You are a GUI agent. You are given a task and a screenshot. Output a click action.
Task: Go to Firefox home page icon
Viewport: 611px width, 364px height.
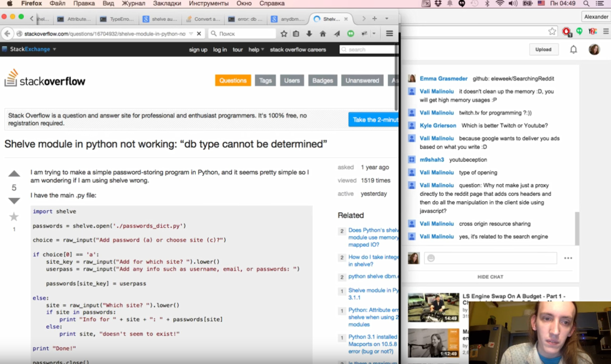coord(323,34)
